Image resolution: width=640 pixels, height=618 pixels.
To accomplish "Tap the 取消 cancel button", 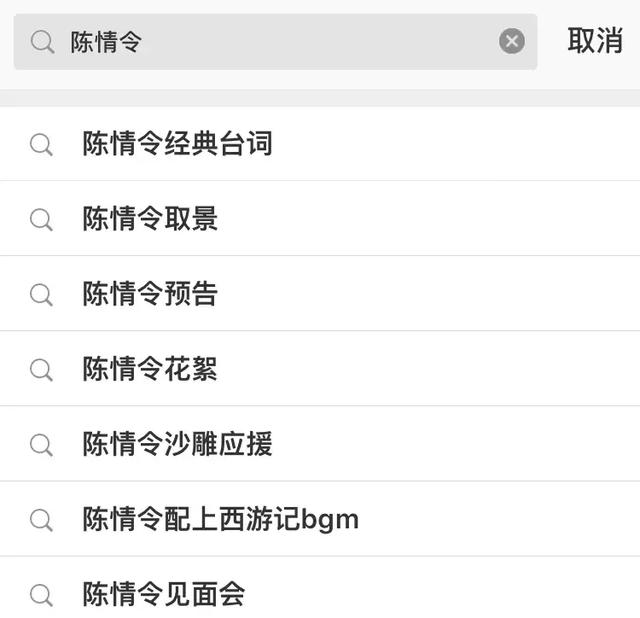I will (594, 41).
